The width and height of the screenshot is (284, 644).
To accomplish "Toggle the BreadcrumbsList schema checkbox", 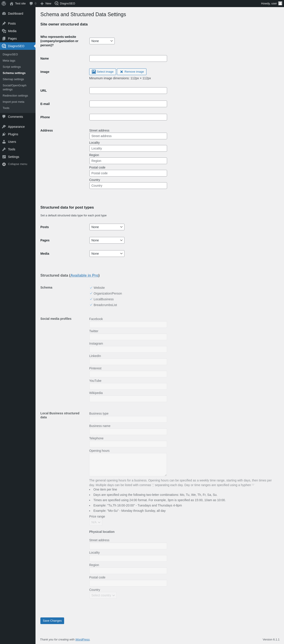I will tap(91, 305).
